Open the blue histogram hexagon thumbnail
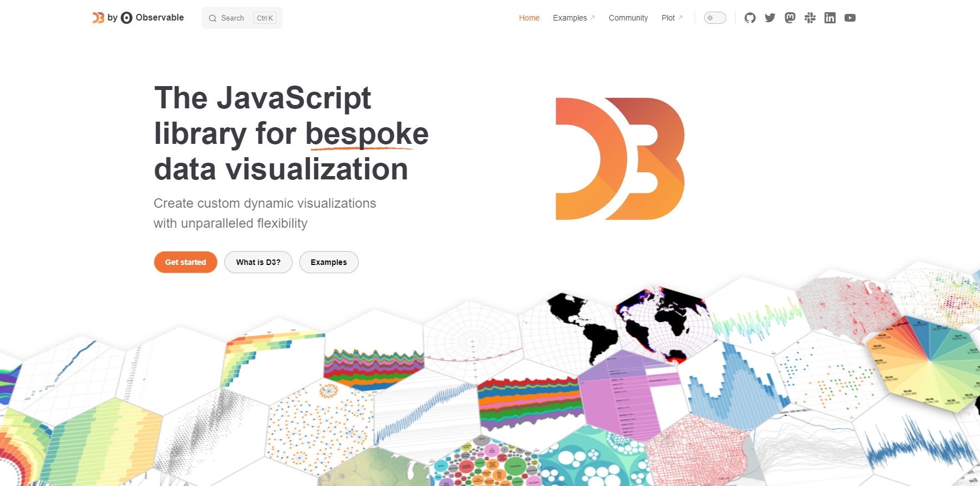Image resolution: width=980 pixels, height=486 pixels. click(x=733, y=386)
